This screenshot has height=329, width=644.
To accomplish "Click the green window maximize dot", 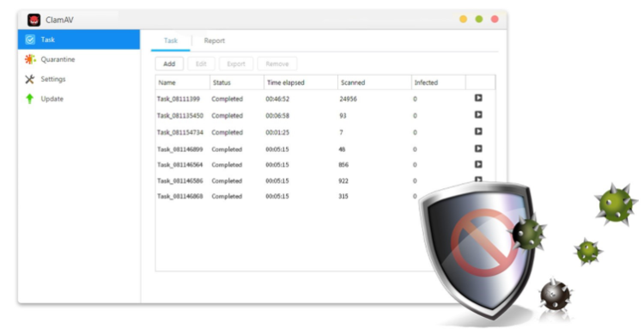I will (479, 19).
